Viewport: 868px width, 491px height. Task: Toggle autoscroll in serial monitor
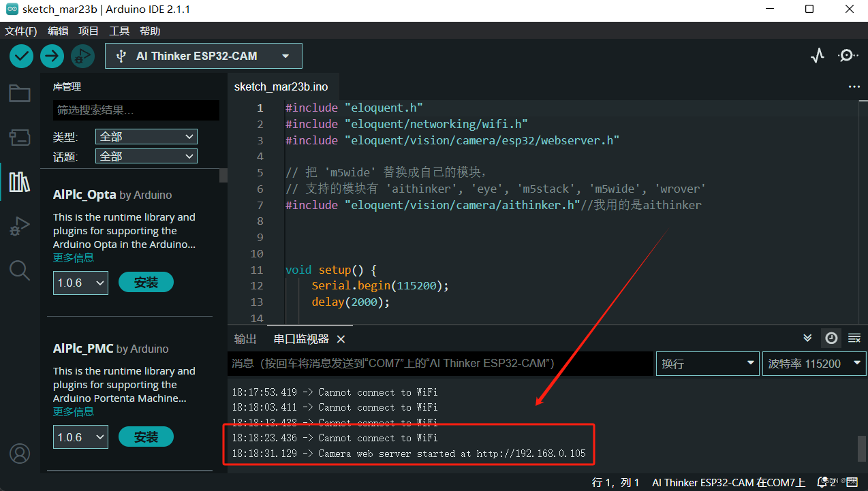(x=807, y=338)
